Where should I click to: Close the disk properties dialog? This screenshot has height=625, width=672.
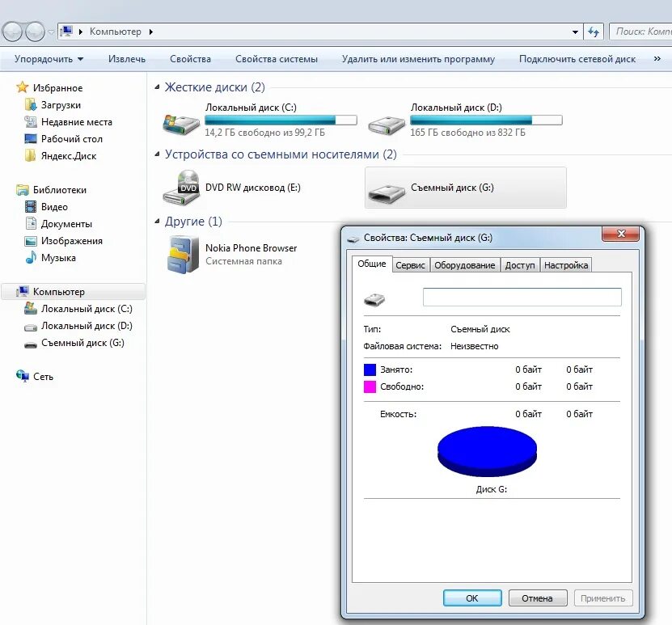pyautogui.click(x=621, y=234)
